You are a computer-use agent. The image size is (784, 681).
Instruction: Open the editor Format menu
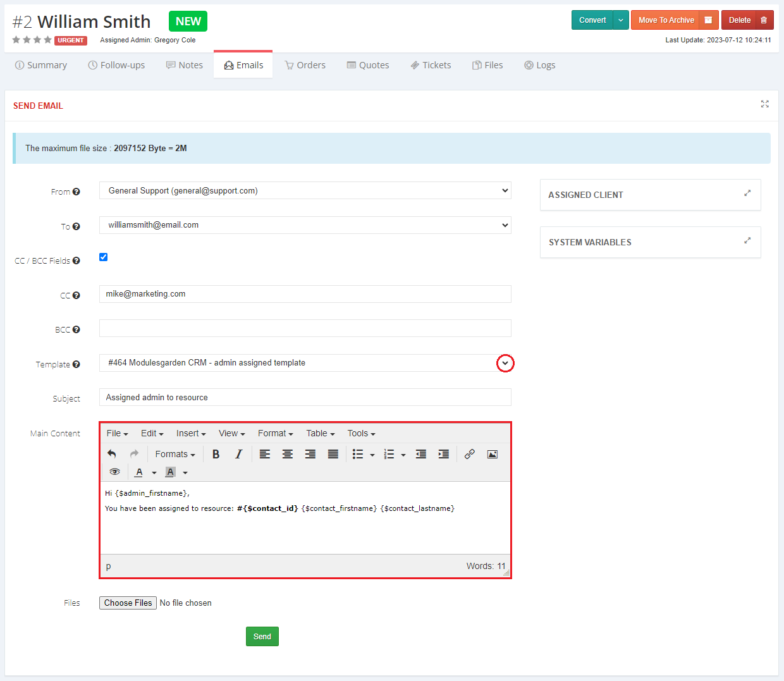tap(276, 433)
